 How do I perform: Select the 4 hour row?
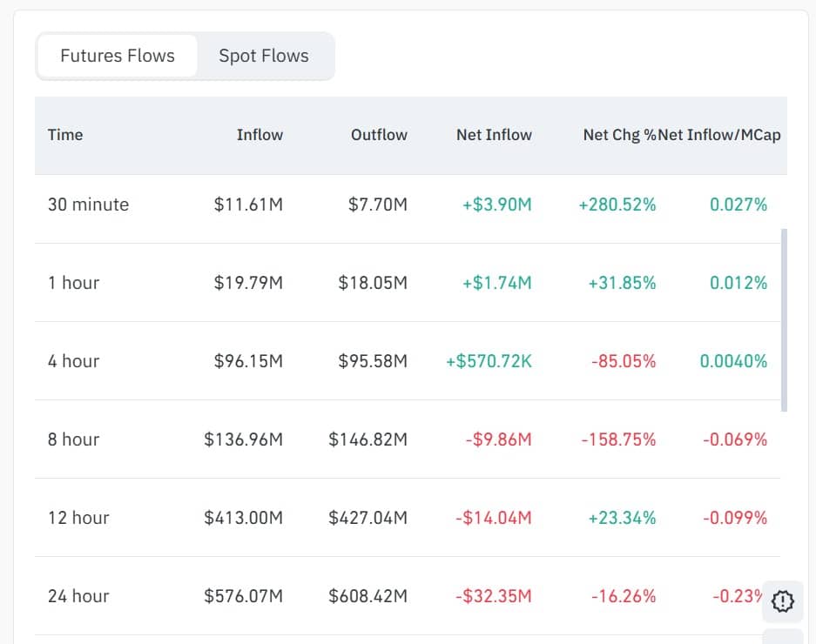click(73, 361)
